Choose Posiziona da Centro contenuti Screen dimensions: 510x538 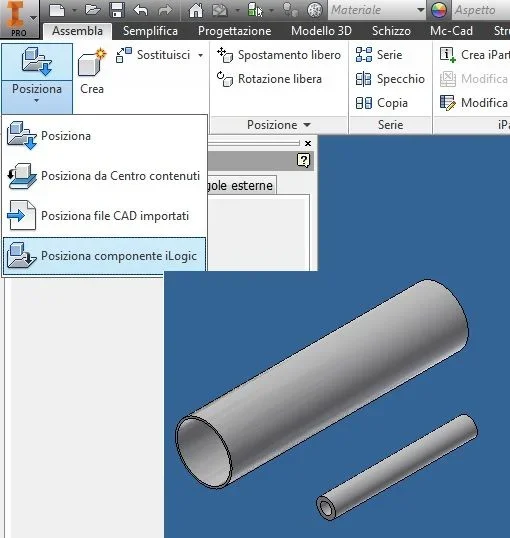[x=104, y=176]
